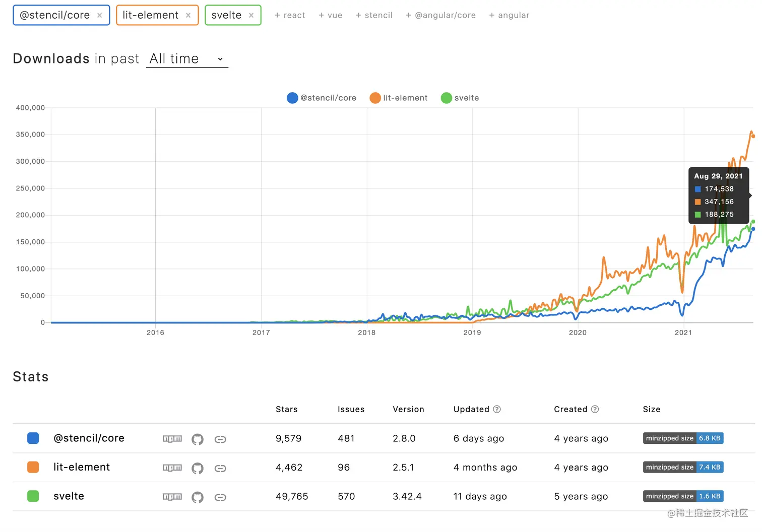Open minzipped size 7.4 KB badge
The height and width of the screenshot is (532, 762).
click(683, 467)
